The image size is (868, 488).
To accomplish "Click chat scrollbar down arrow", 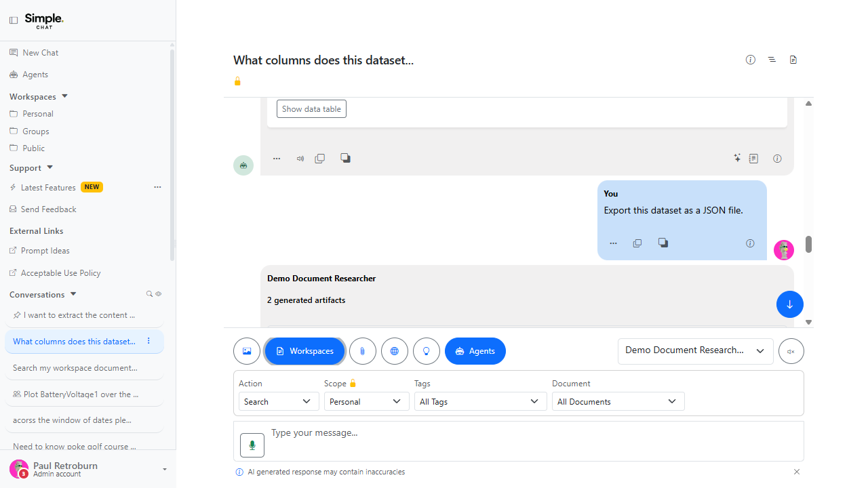I will (x=808, y=322).
